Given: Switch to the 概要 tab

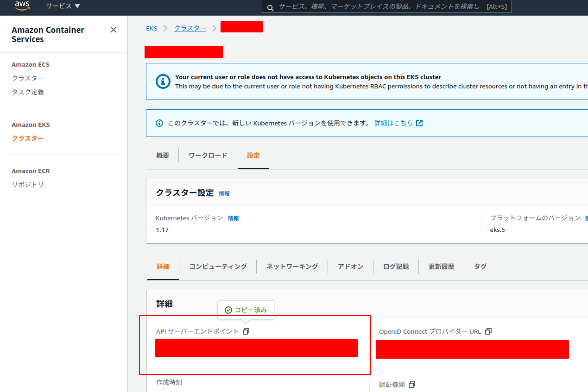Looking at the screenshot, I should coord(163,156).
